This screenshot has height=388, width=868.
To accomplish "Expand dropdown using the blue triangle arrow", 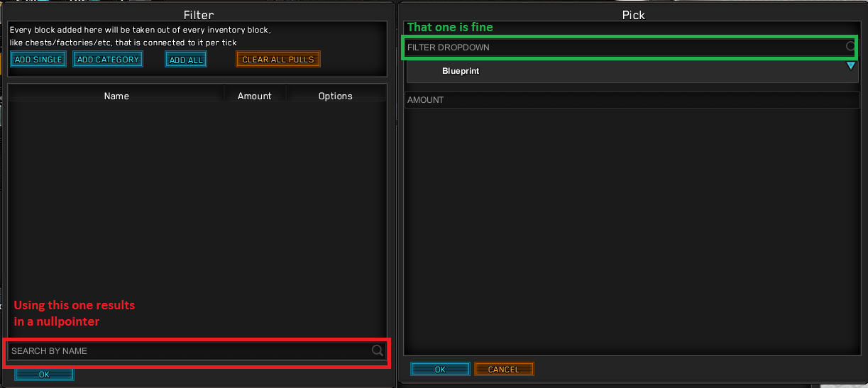I will click(851, 66).
